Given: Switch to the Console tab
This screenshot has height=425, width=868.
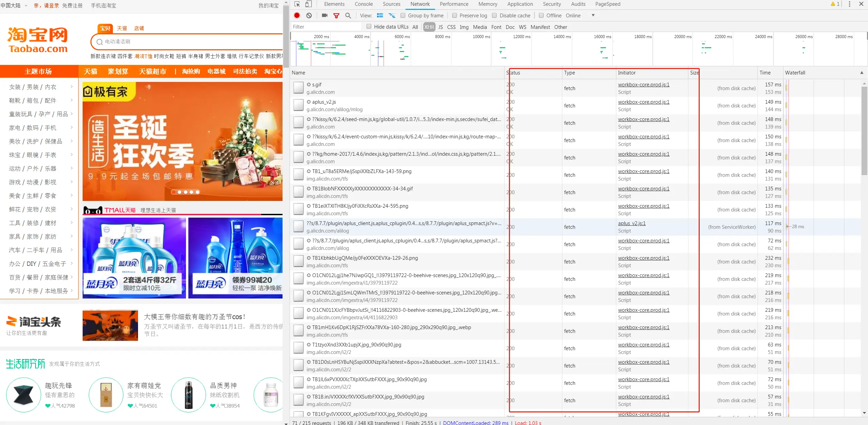Looking at the screenshot, I should point(363,4).
